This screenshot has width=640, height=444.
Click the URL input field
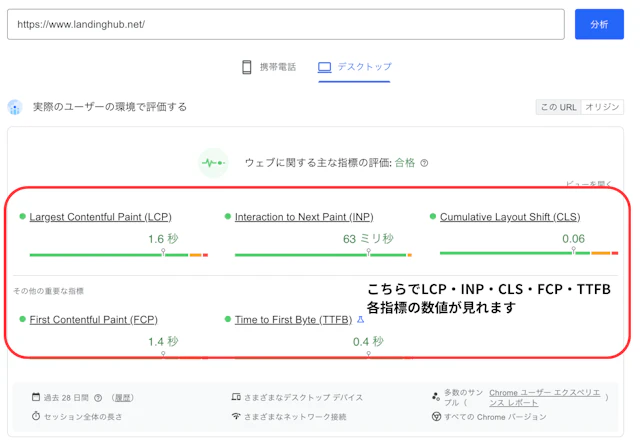click(x=286, y=24)
